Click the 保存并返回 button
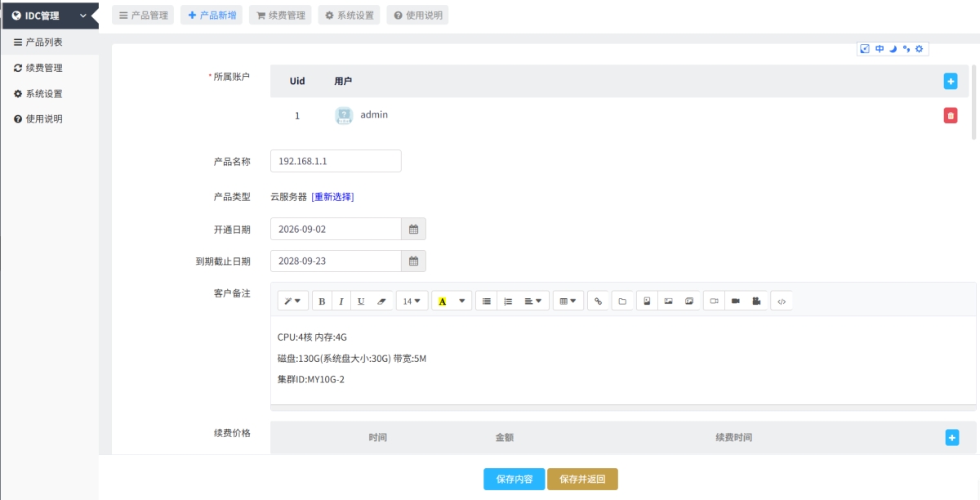Screen dimensions: 980x500 click(582, 480)
